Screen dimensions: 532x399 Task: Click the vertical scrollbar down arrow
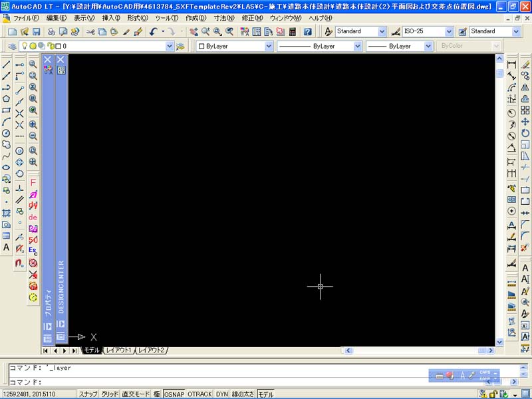tap(499, 342)
